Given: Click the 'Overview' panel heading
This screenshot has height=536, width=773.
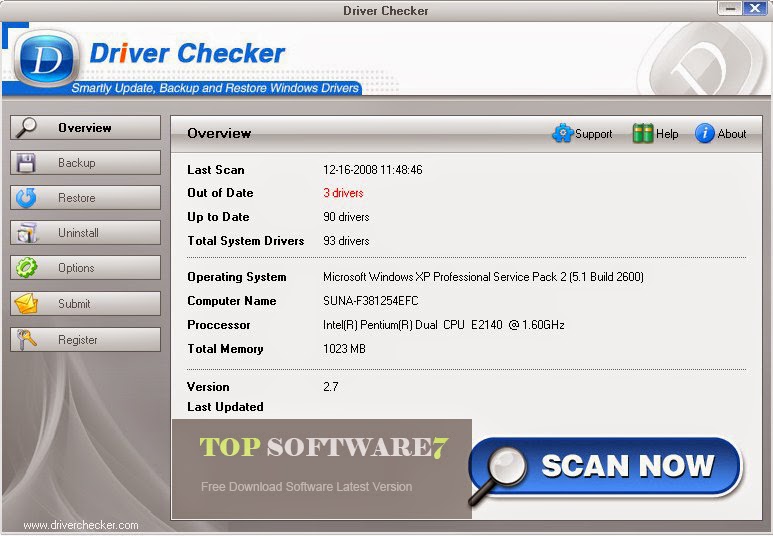Looking at the screenshot, I should [x=219, y=133].
